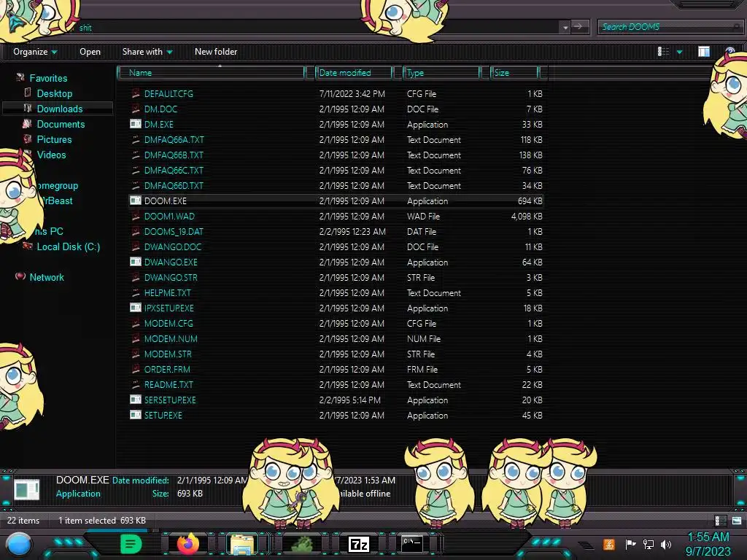Select the DMFAQ66A.TXT file name
747x560 pixels.
pos(174,139)
